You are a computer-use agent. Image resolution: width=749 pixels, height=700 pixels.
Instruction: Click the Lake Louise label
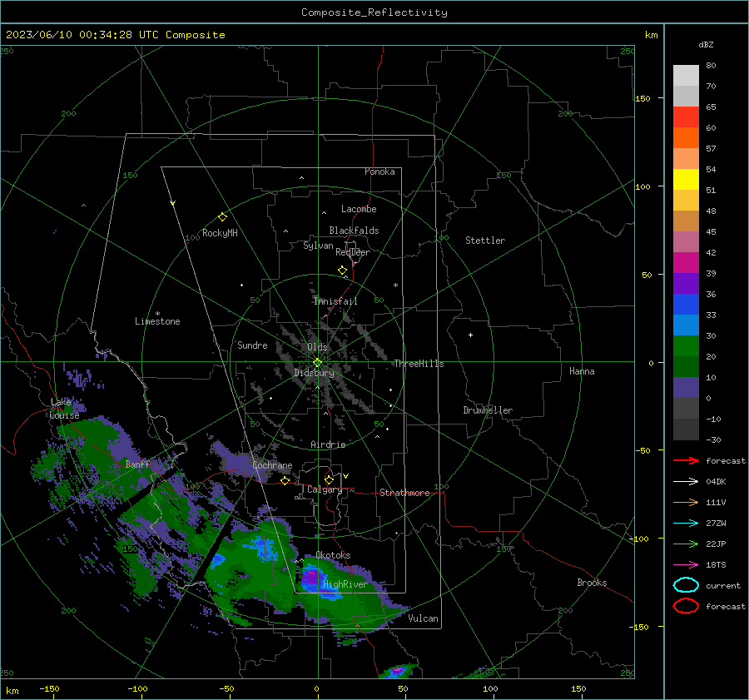click(x=64, y=409)
